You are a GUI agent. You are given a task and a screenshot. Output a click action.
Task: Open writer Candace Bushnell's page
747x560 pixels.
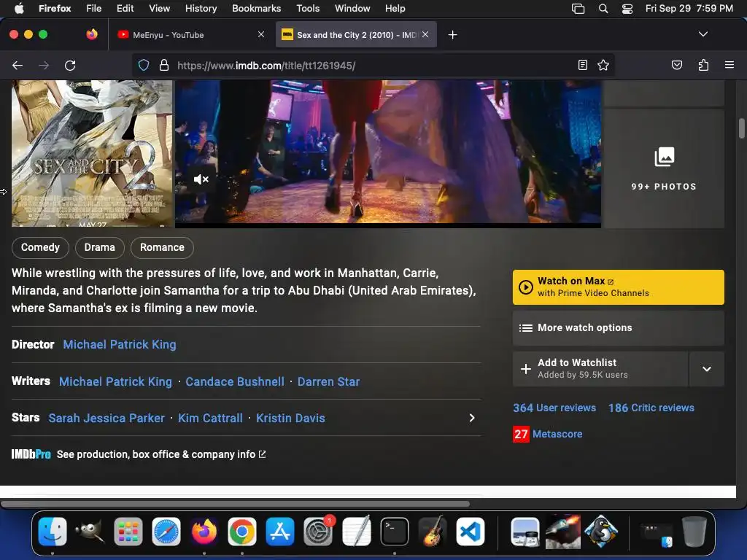tap(235, 381)
